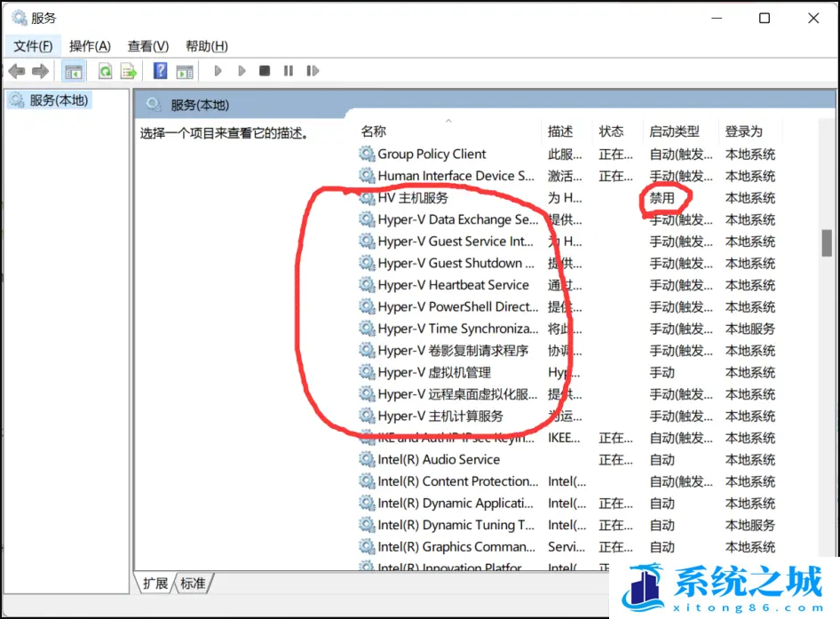This screenshot has height=619, width=840.
Task: Click the Forward arrow in toolbar
Action: (40, 71)
